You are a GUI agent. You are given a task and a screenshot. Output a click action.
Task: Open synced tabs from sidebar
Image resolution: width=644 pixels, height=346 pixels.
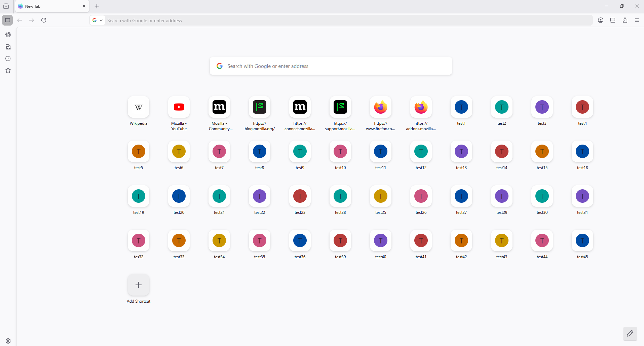pos(8,47)
